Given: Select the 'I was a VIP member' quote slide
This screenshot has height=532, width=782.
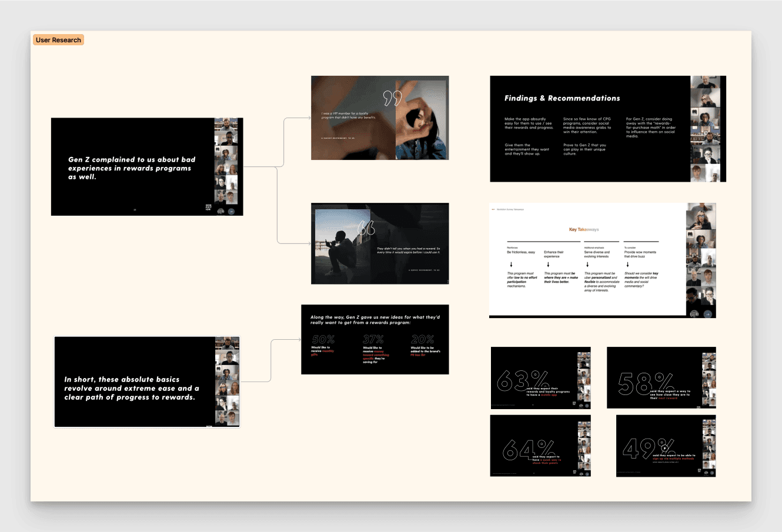Looking at the screenshot, I should (x=380, y=118).
